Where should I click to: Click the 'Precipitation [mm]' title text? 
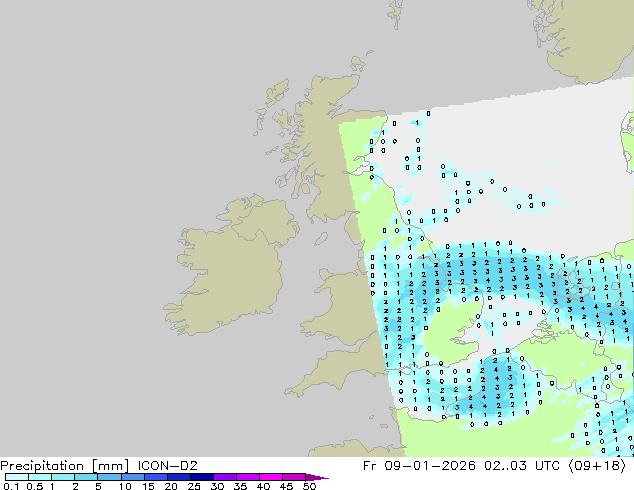pos(65,466)
